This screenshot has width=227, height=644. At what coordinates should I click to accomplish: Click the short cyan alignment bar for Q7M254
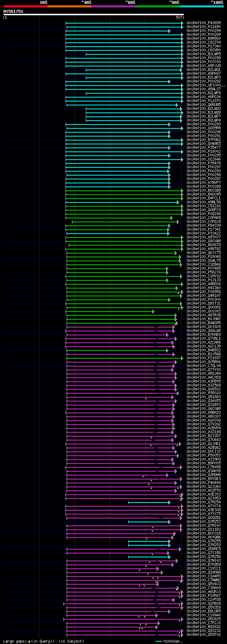149,502
